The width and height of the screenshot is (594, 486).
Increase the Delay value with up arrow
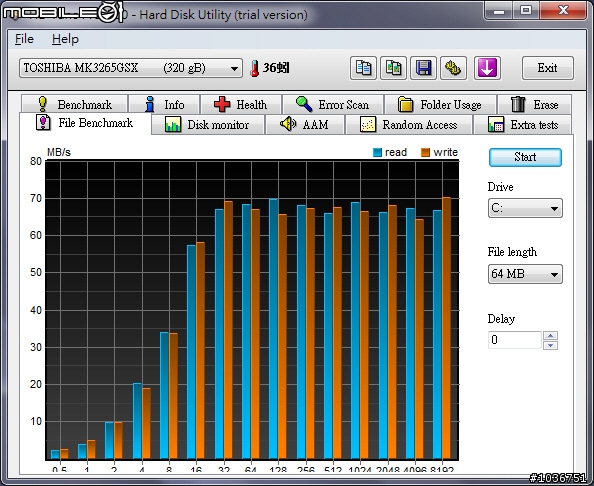click(550, 336)
